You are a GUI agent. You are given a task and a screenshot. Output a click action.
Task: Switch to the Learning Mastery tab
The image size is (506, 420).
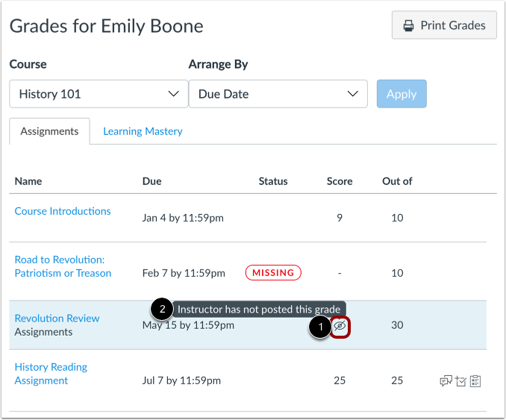143,131
